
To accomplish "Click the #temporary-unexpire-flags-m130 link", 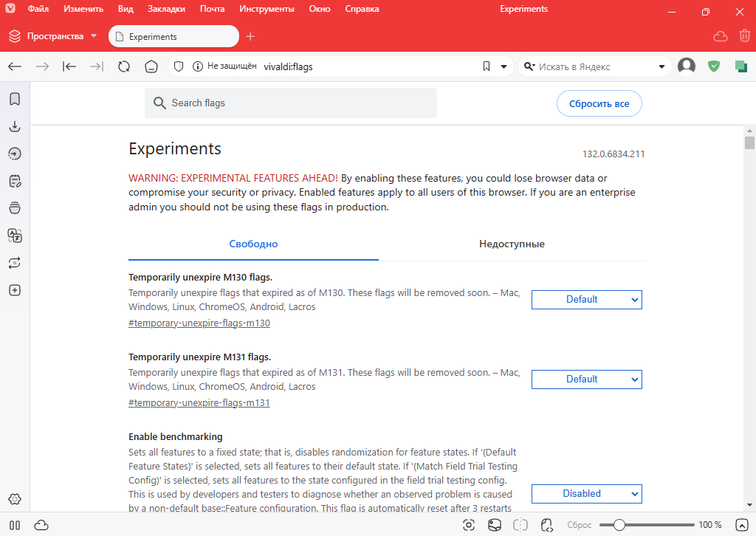I will tap(199, 323).
